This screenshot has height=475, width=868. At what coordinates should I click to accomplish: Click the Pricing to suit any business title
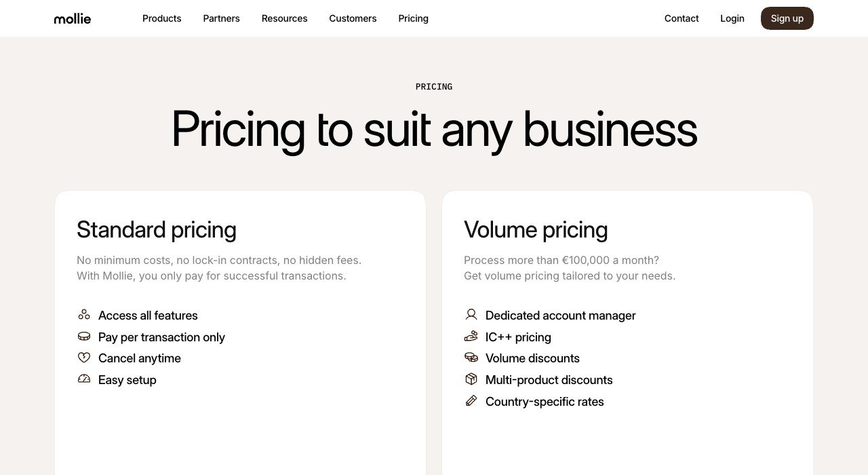(x=434, y=129)
